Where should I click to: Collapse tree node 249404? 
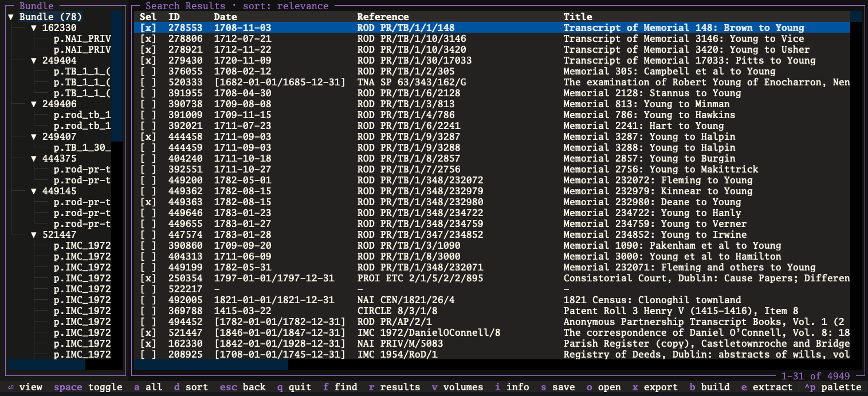(34, 60)
